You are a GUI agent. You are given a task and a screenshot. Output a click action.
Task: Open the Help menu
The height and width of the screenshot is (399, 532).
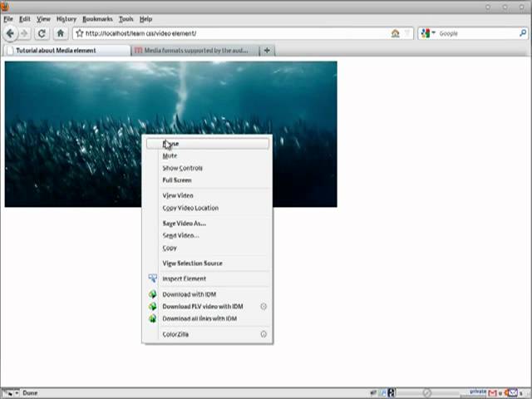(x=146, y=19)
